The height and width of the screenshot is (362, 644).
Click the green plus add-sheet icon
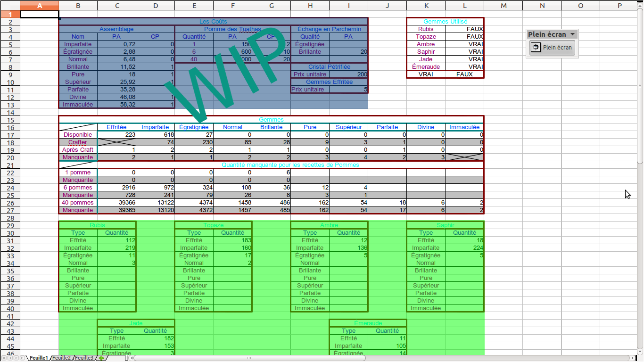click(x=101, y=358)
